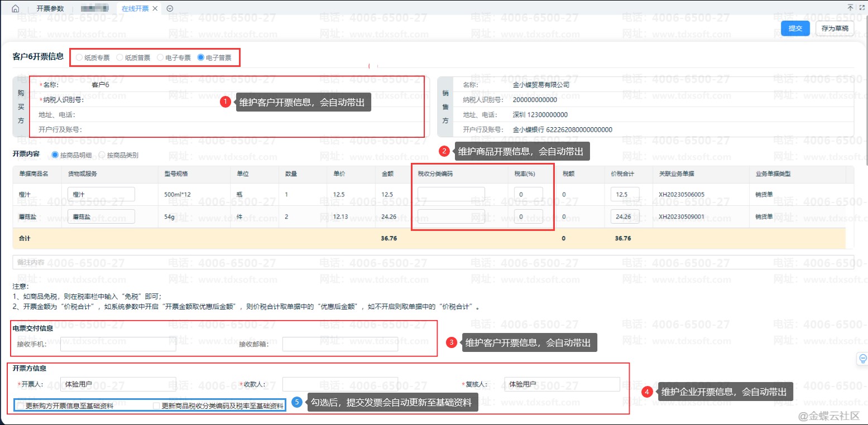Switch to the 开票参数 tab
Image resolution: width=868 pixels, height=425 pixels.
50,8
